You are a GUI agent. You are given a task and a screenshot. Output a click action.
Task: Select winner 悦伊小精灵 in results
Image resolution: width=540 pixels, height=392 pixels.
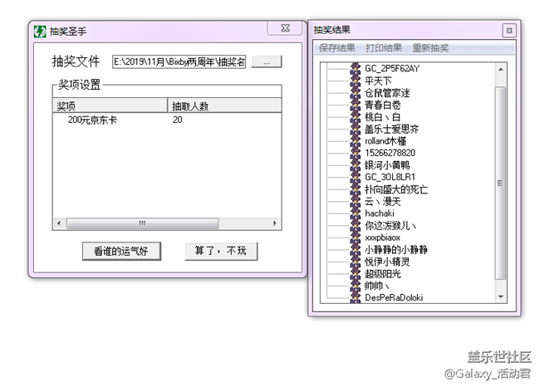[387, 262]
